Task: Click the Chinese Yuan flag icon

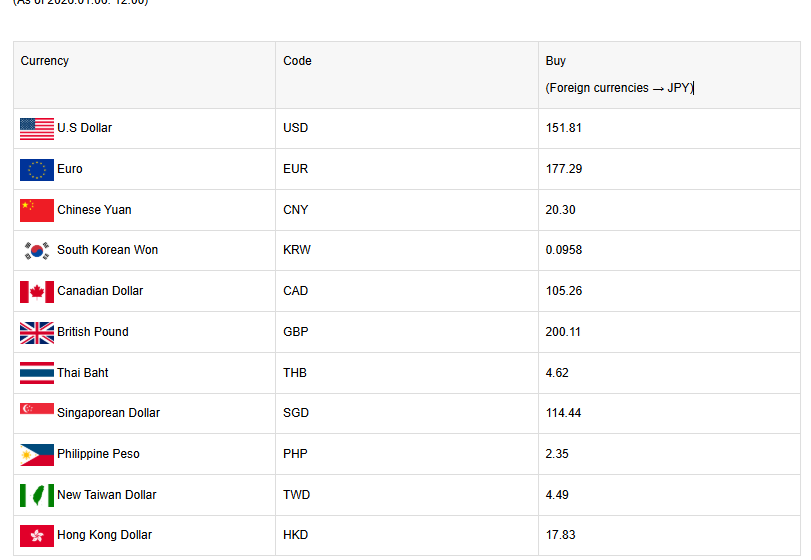Action: (x=37, y=210)
